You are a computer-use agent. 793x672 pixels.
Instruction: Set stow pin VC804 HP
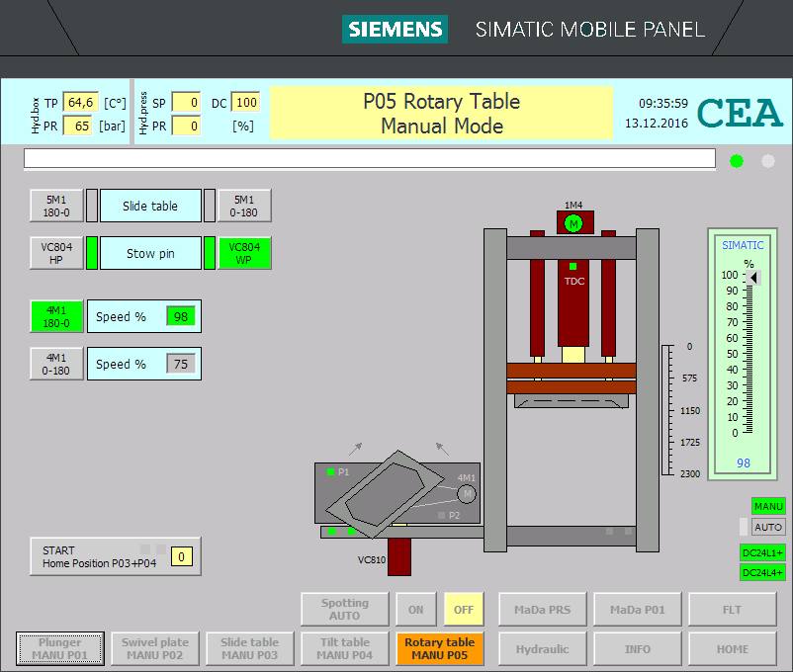point(56,253)
